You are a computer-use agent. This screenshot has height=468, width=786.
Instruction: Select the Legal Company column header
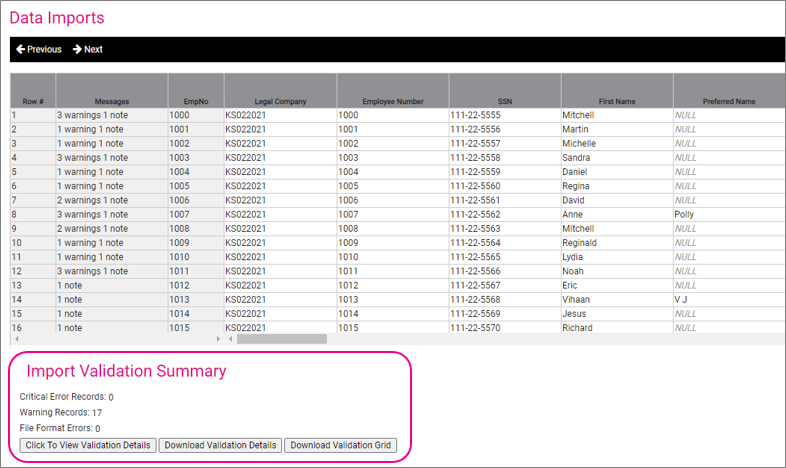(280, 101)
